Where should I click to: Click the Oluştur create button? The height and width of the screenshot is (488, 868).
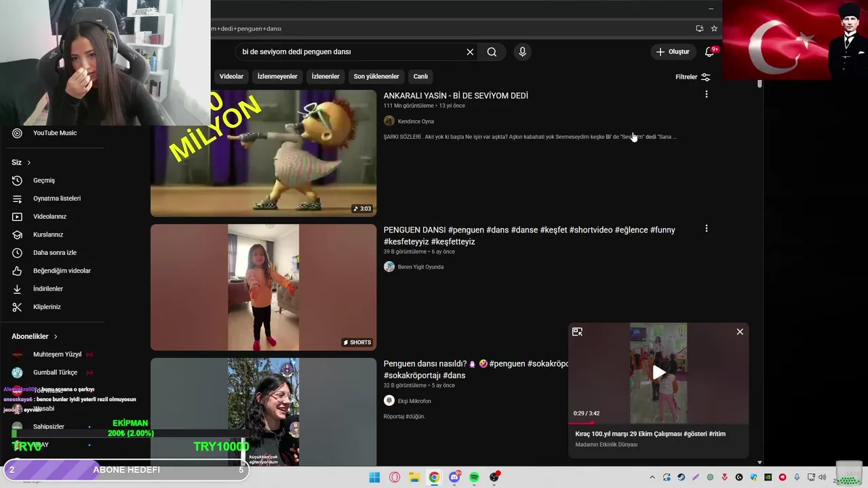tap(673, 52)
